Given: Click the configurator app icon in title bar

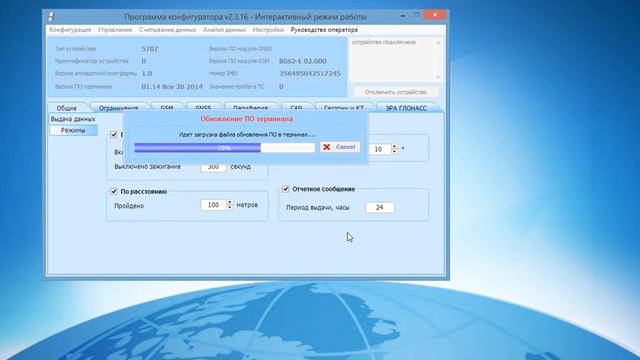Looking at the screenshot, I should click(51, 16).
